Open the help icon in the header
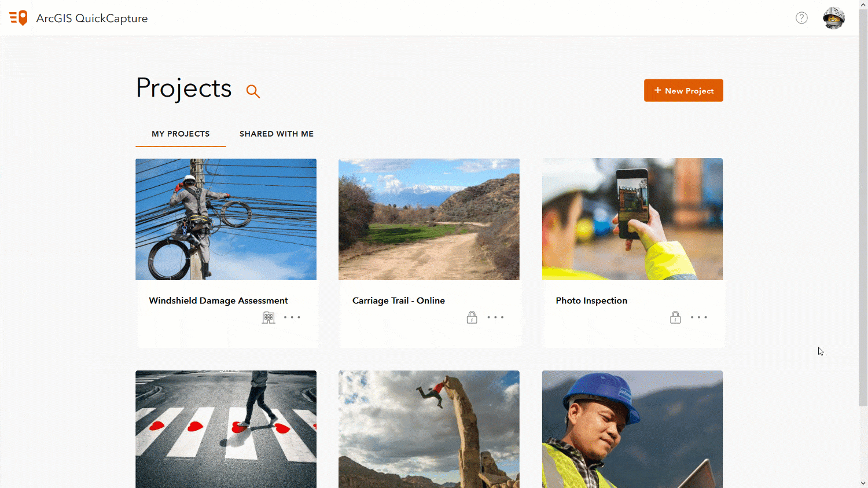868x488 pixels. tap(801, 18)
